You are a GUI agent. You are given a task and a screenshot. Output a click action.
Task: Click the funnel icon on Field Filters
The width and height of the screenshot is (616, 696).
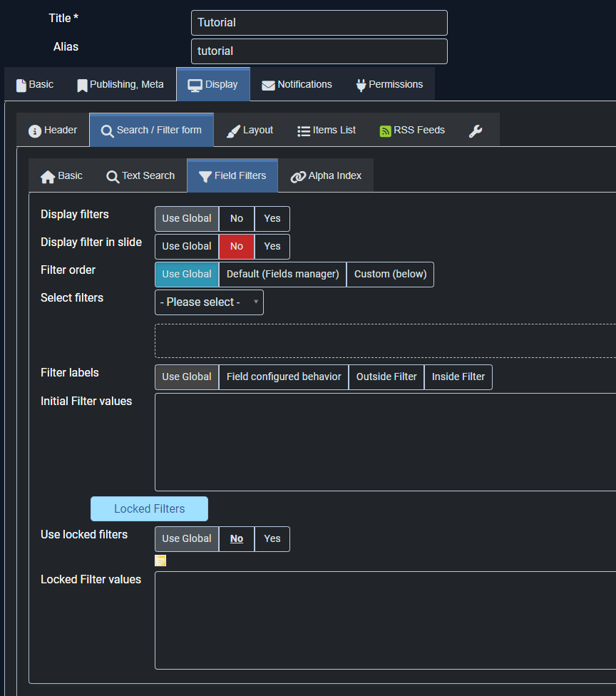205,177
